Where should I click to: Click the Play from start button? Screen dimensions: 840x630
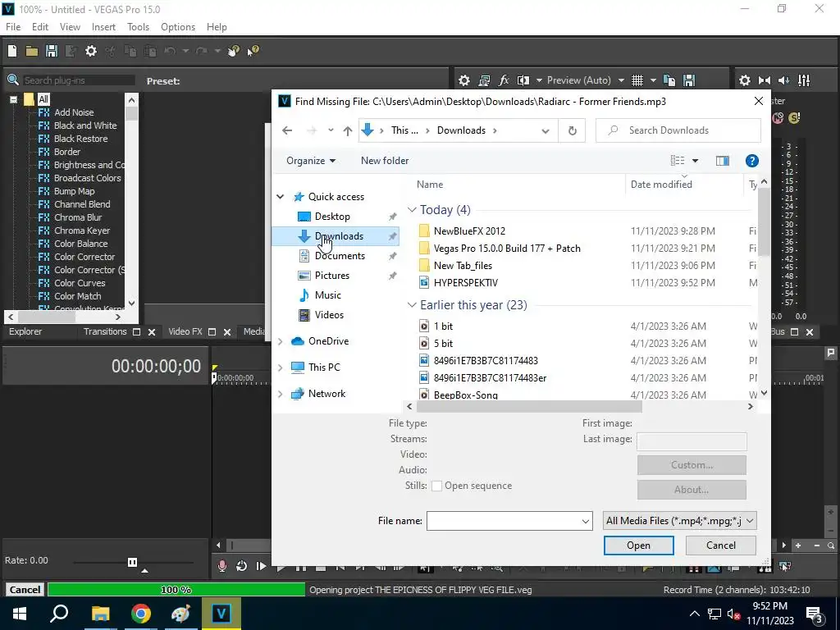coord(261,566)
